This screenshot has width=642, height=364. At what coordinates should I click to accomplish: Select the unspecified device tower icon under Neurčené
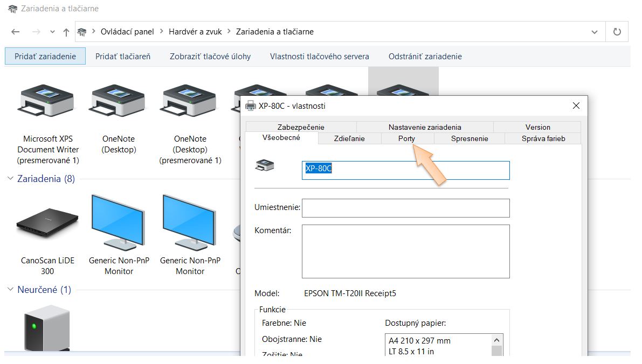click(47, 328)
